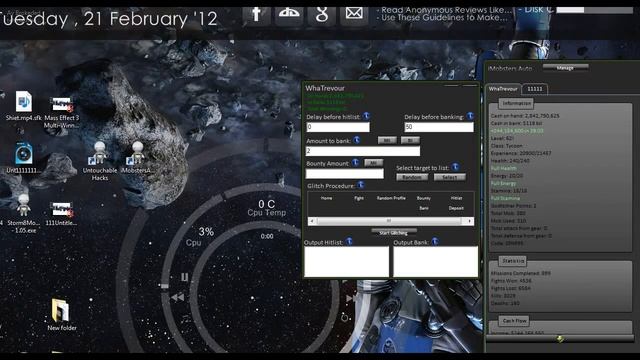Click the Glitch Procedure scrollbar left arrow
Screen dimensions: 640x360
(312, 221)
